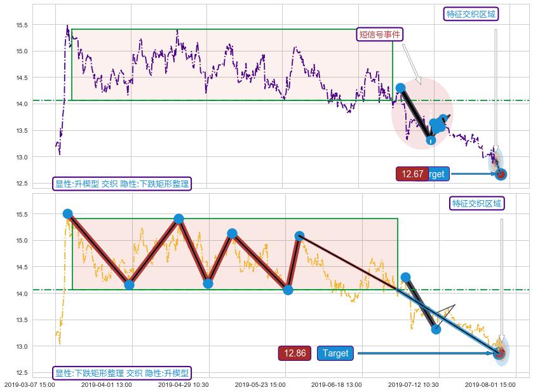Click the blue target endpoint marker in top chart
Screen dimensions: 533x392
[x=501, y=174]
